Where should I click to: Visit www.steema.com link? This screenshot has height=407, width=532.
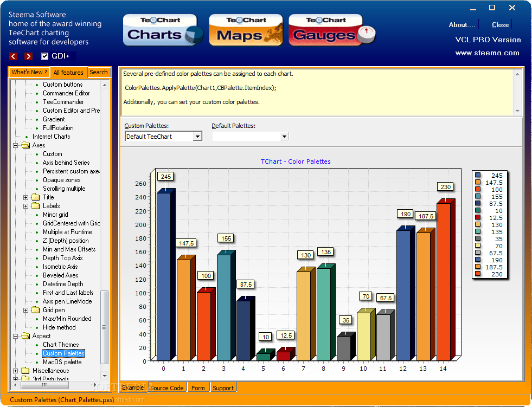[487, 53]
